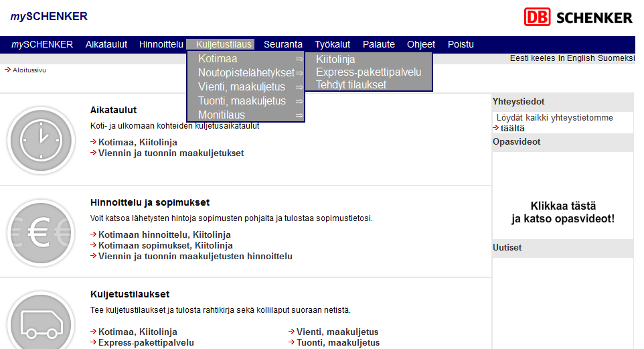Image resolution: width=644 pixels, height=349 pixels.
Task: Click the Aloitussivu breadcrumb link
Action: pyautogui.click(x=29, y=70)
